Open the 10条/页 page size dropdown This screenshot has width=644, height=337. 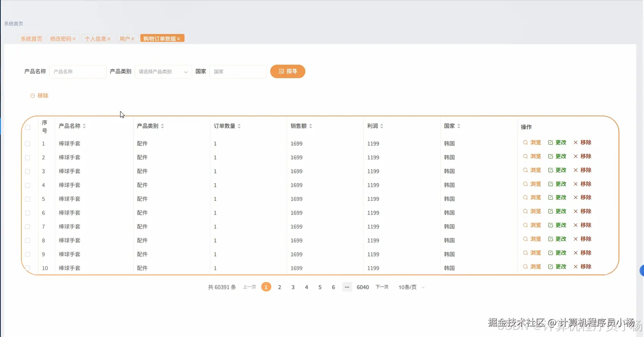(x=411, y=287)
